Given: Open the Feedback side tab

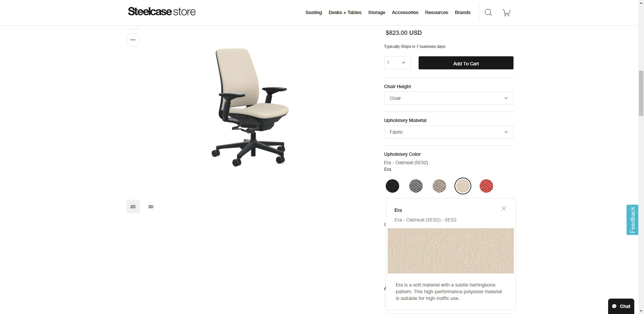Looking at the screenshot, I should click(632, 220).
